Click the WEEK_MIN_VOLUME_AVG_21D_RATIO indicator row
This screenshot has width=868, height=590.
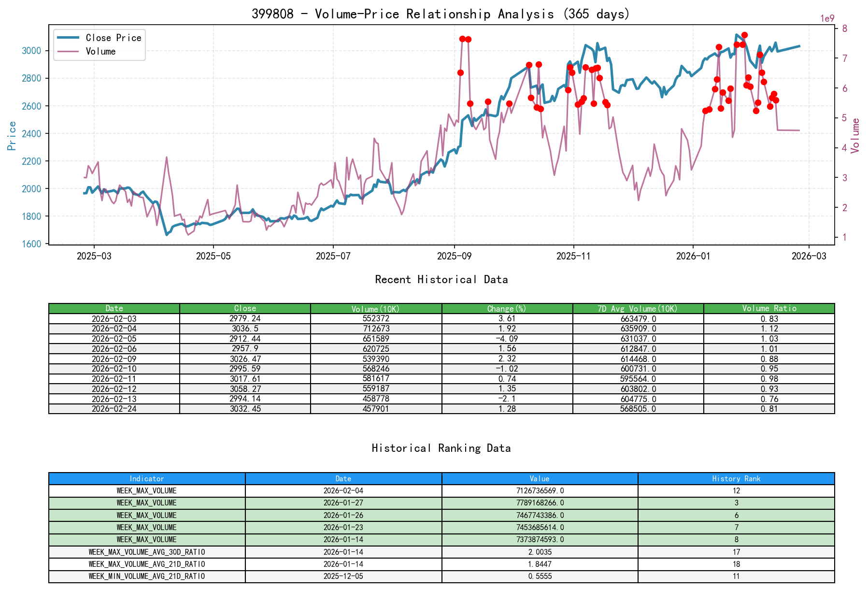(146, 576)
